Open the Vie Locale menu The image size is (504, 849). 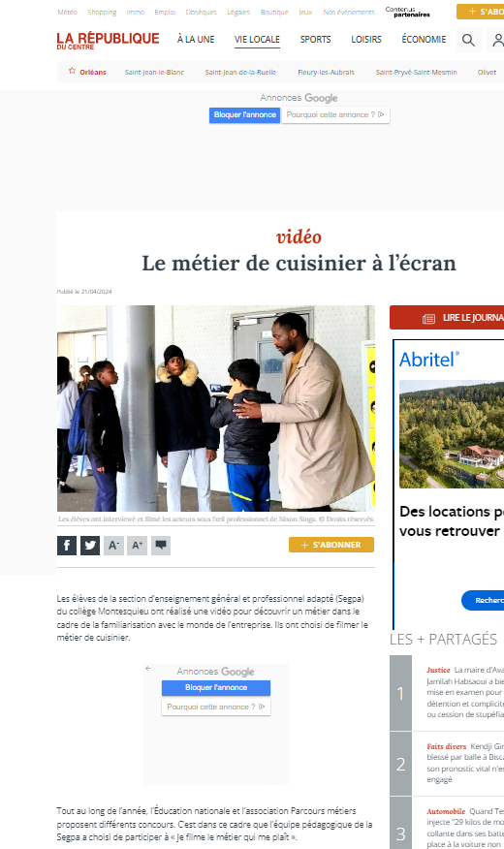pos(257,40)
